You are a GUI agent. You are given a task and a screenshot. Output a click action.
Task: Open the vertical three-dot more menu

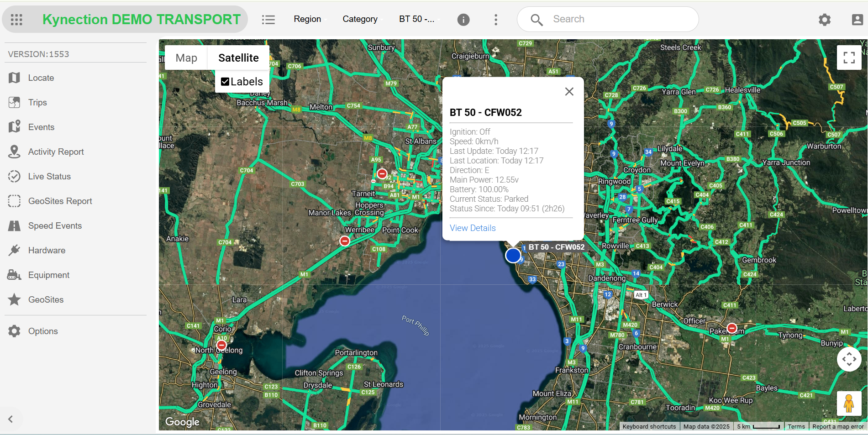tap(496, 20)
